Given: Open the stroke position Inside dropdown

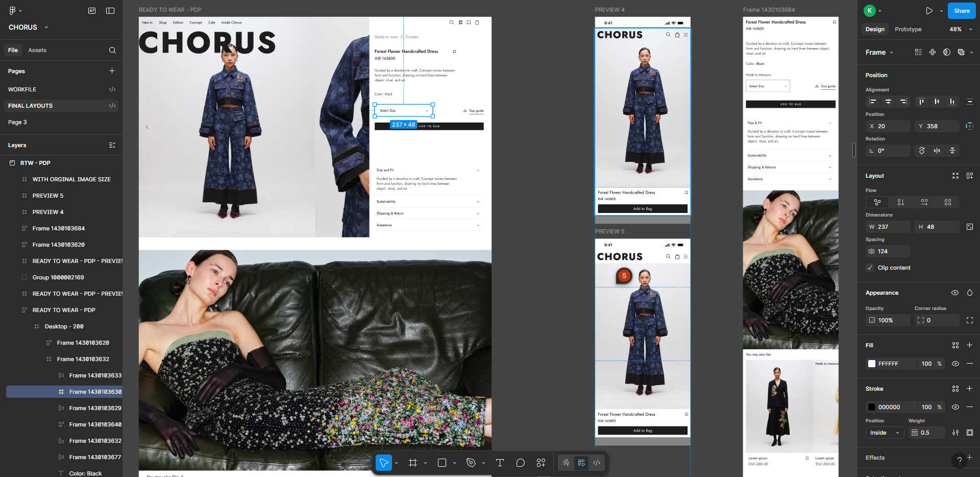Looking at the screenshot, I should (884, 433).
